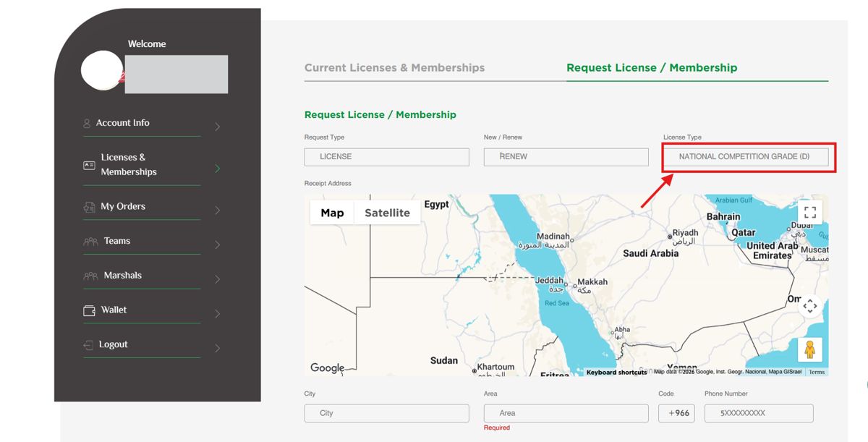
Task: Open the New / Renew RENEW dropdown
Action: (566, 157)
